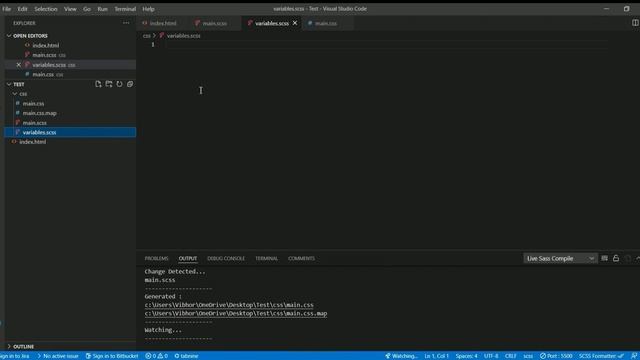Click New Folder icon in TEST header

109,84
